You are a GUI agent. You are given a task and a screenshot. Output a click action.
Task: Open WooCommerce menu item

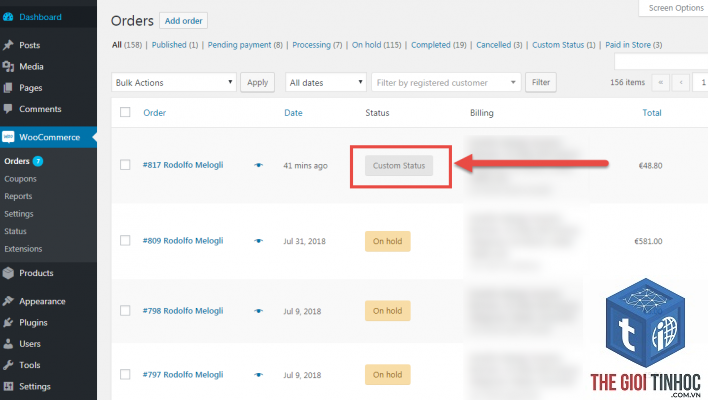[x=48, y=137]
